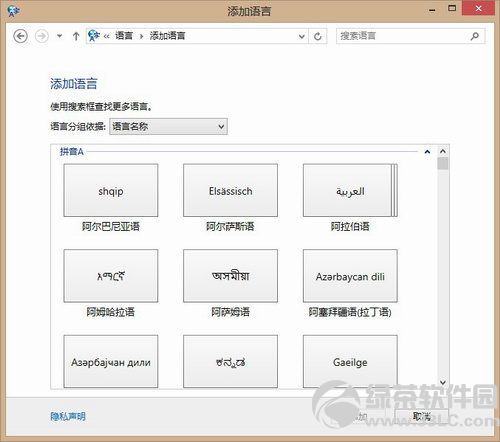Open the 隐私声明 privacy link
This screenshot has width=500, height=442.
pos(68,416)
